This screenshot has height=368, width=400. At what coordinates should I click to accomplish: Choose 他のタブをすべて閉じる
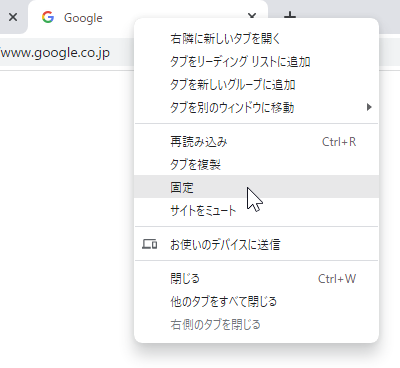point(257,302)
